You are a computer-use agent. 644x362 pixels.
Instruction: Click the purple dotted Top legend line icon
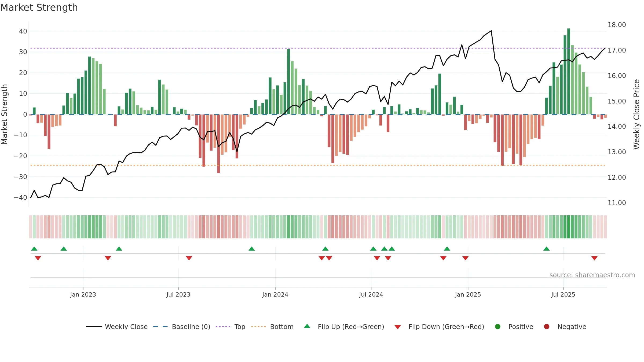[x=223, y=327]
